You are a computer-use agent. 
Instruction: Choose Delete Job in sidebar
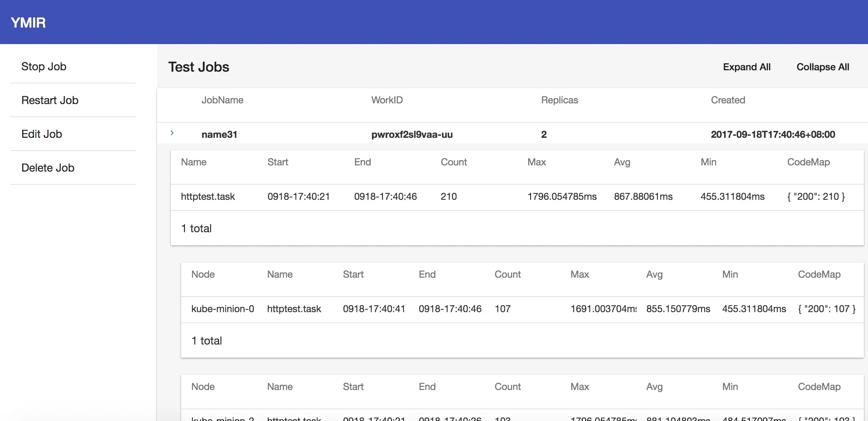pos(48,168)
